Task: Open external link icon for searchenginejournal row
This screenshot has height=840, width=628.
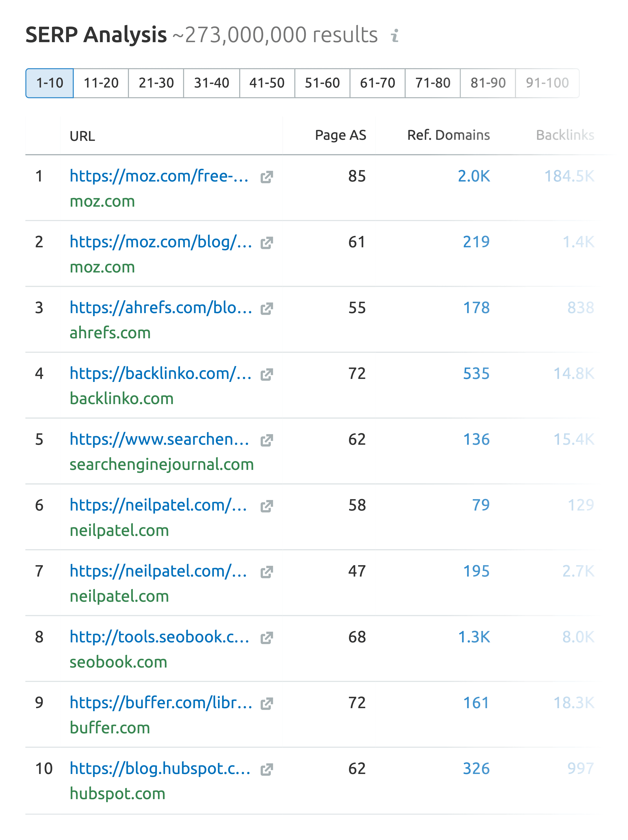Action: click(267, 440)
